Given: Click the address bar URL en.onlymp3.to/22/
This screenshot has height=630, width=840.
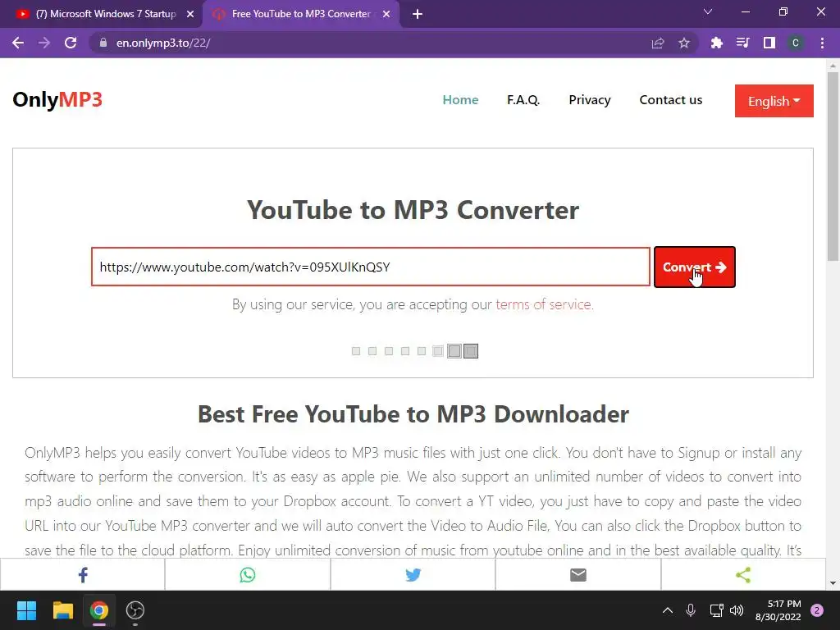Looking at the screenshot, I should (163, 43).
